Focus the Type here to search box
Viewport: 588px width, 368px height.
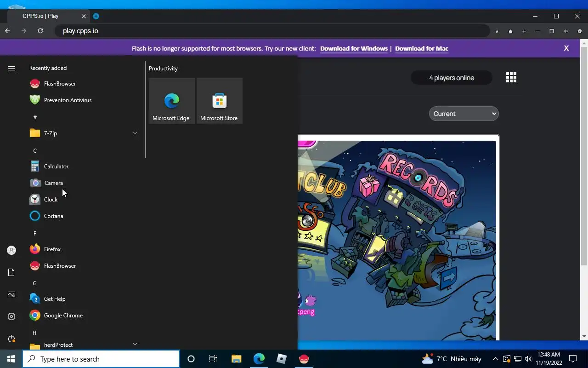click(x=101, y=359)
